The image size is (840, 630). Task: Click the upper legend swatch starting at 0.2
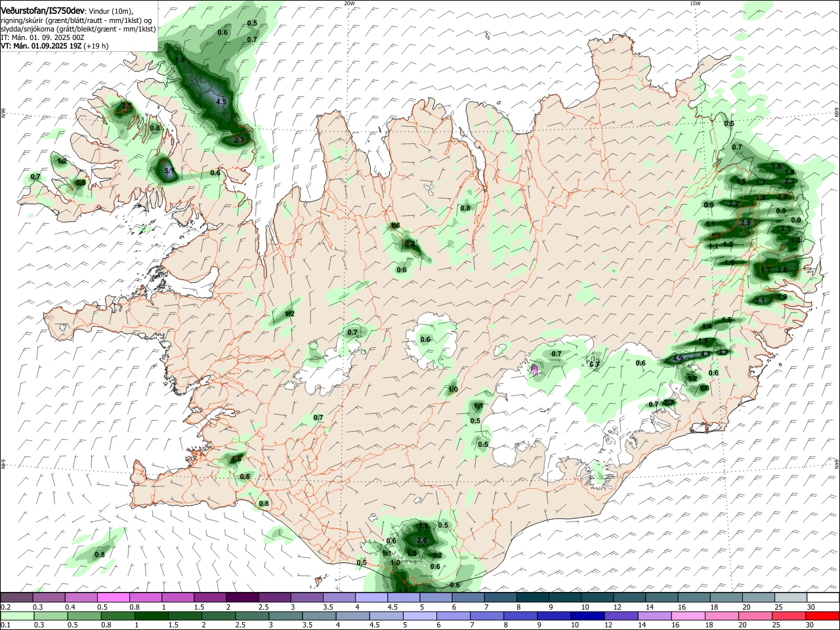point(16,597)
